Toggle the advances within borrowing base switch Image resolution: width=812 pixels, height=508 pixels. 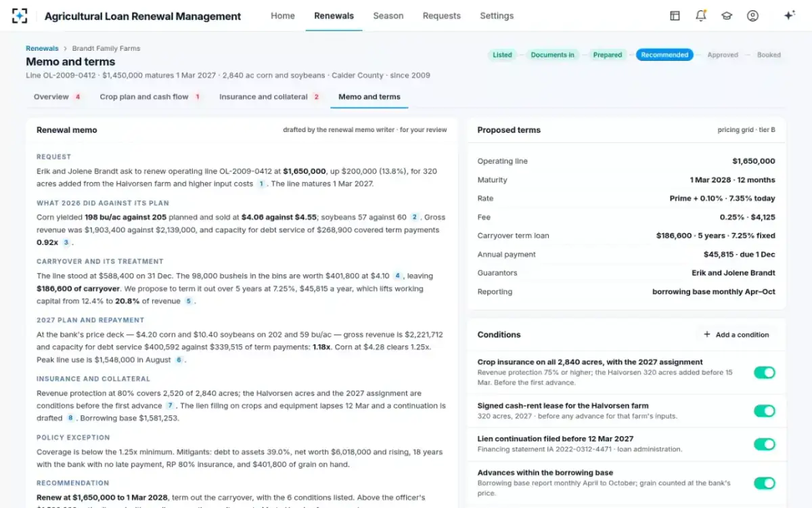tap(765, 483)
